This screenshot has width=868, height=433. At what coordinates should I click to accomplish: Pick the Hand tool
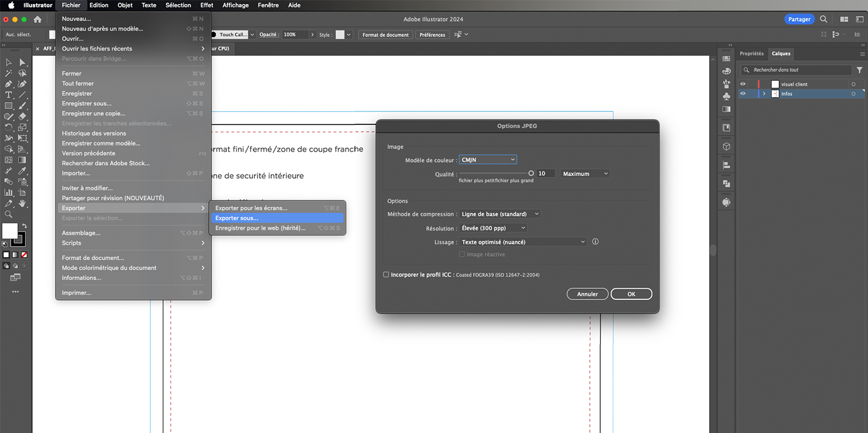coord(22,203)
